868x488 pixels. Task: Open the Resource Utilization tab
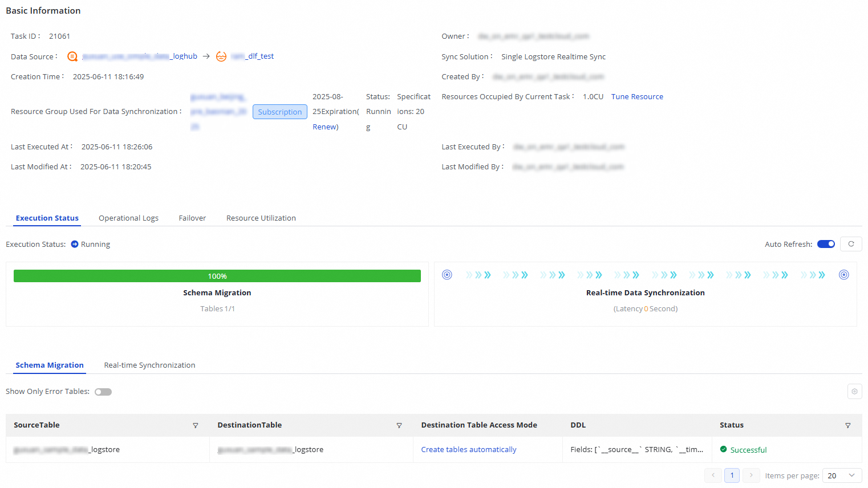(x=261, y=218)
